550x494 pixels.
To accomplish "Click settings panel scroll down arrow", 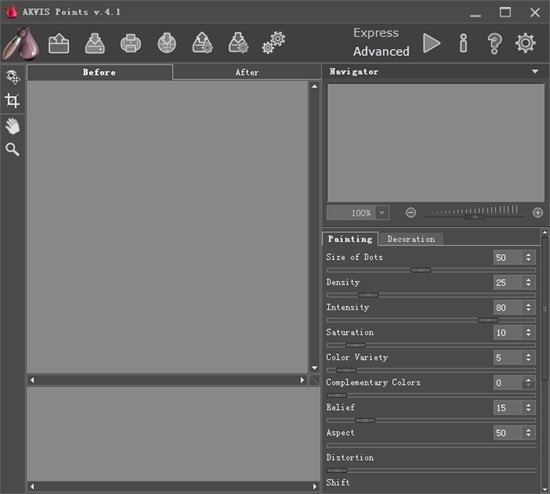I will (544, 489).
